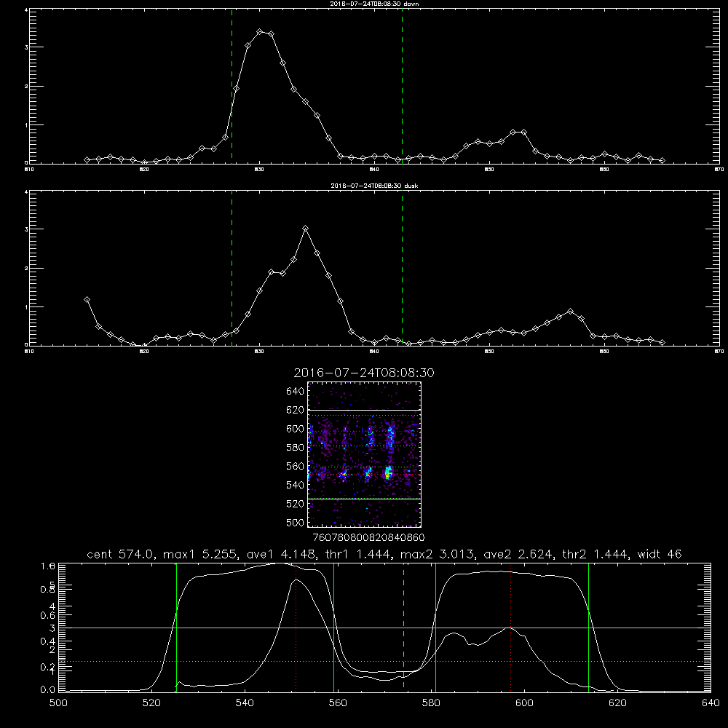Click green vertical line near 525 in bottom plot
728x728 pixels.
[x=176, y=627]
